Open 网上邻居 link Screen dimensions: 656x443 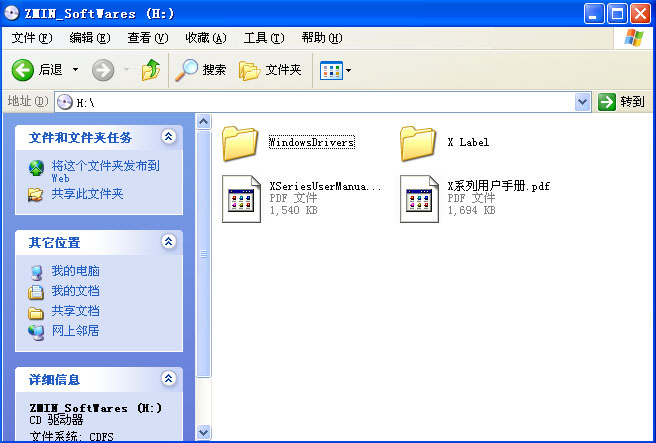(76, 331)
